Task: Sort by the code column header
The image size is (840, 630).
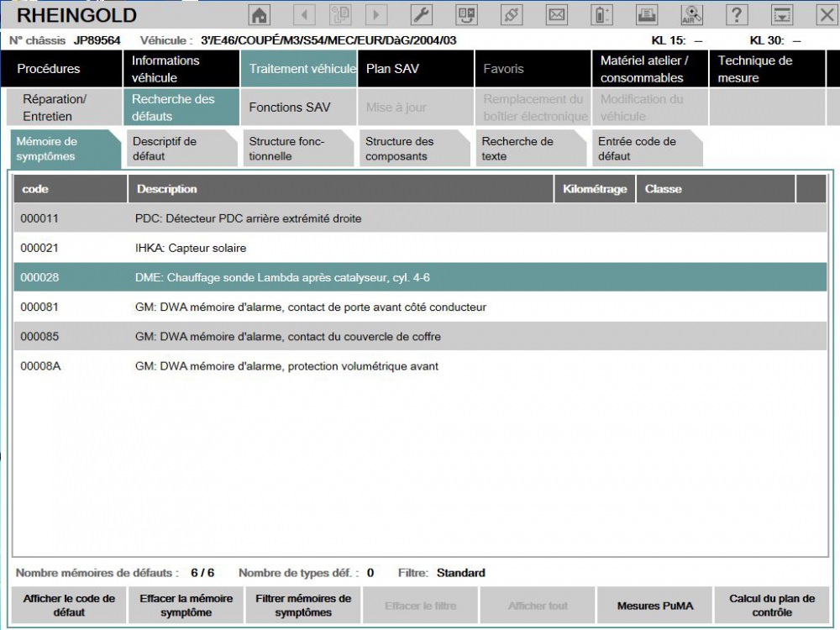Action: (x=71, y=188)
